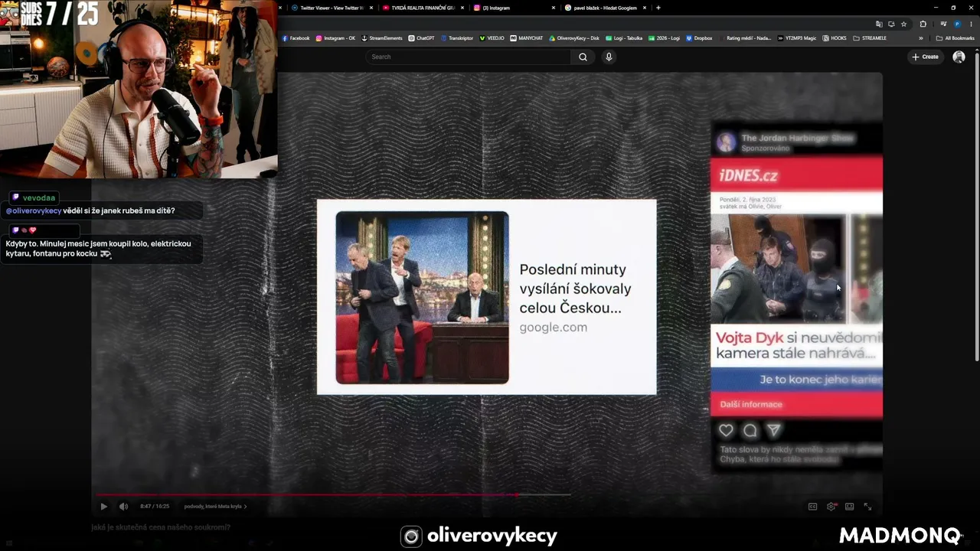Switch the player to theater mode
This screenshot has height=551, width=980.
pos(850,507)
